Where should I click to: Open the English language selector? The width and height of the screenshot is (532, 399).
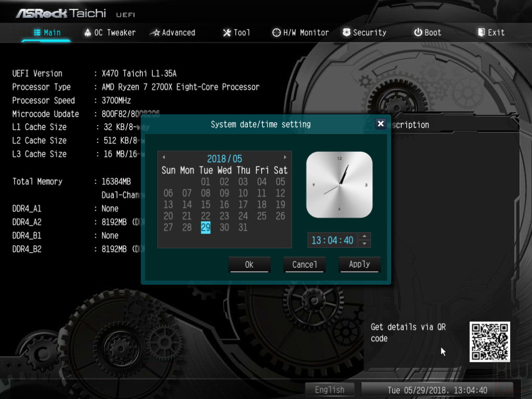pos(330,390)
